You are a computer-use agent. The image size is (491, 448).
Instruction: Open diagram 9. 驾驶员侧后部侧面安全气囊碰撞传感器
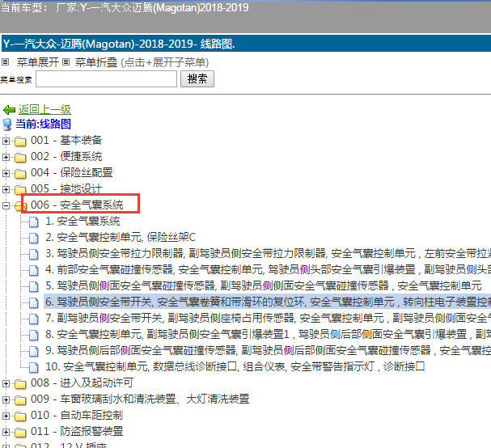coord(268,350)
